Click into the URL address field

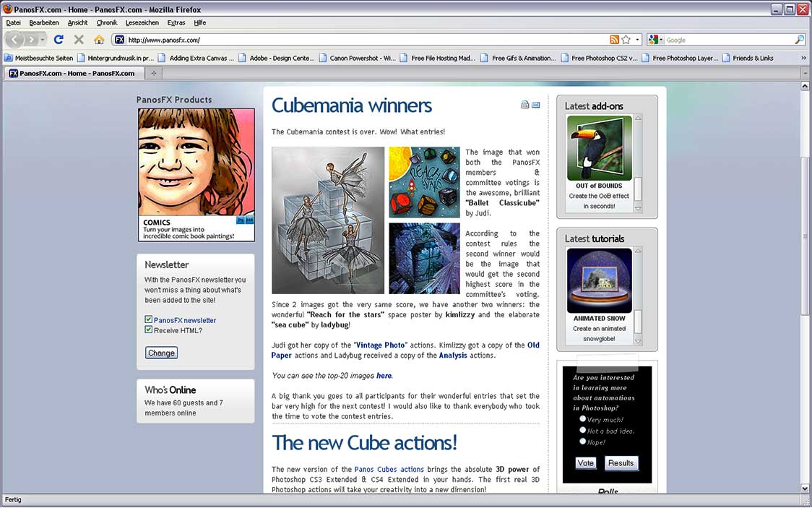(367, 40)
